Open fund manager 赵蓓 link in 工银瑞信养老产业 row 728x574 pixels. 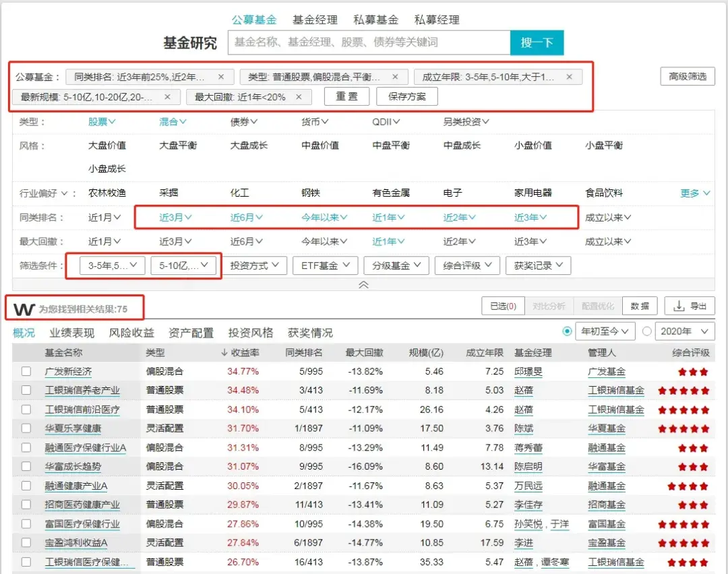[523, 391]
